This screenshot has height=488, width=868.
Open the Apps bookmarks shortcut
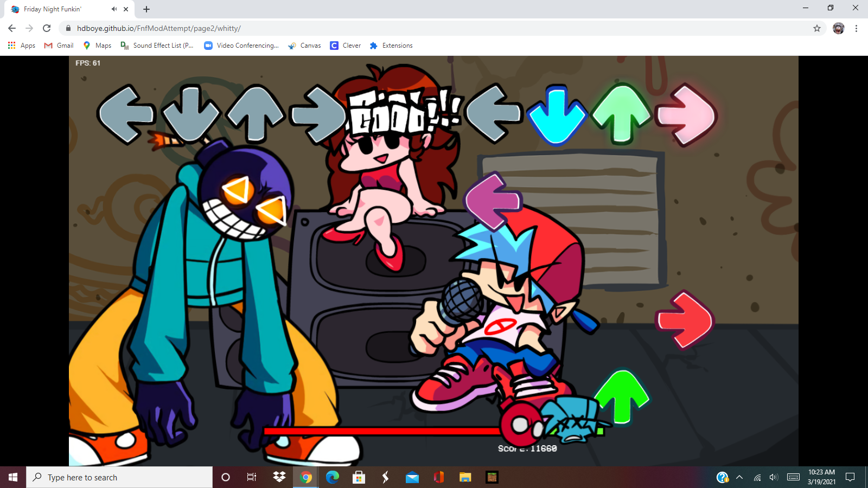pos(22,46)
